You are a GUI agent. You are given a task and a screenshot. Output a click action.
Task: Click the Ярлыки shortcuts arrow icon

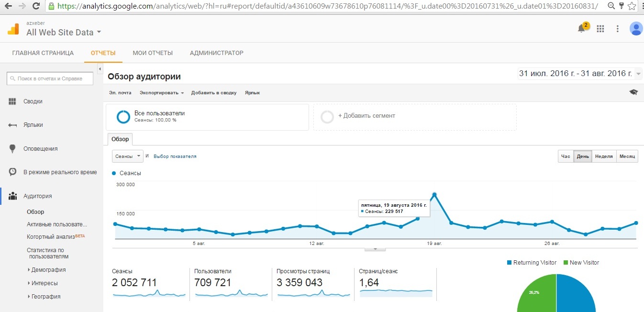pos(12,125)
